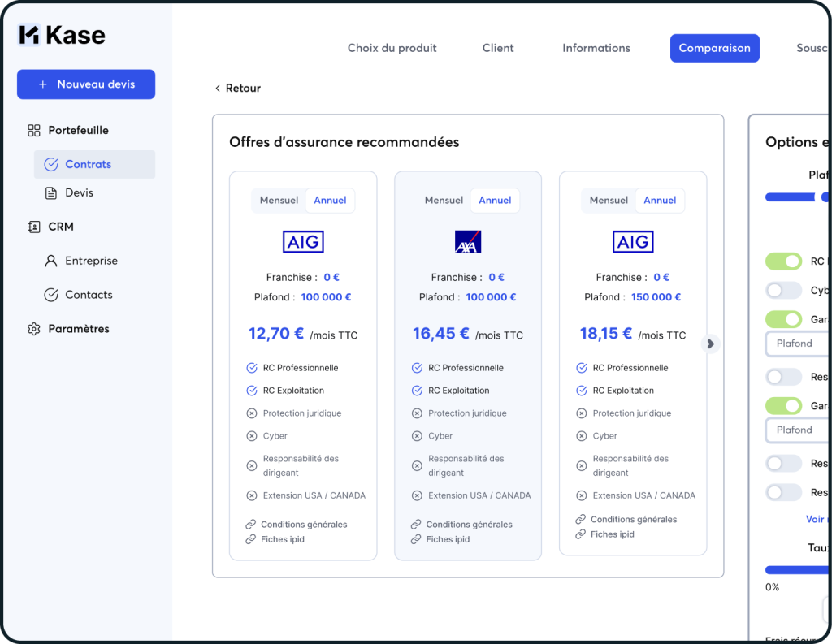Click the Voir link in Options panel

tap(817, 519)
